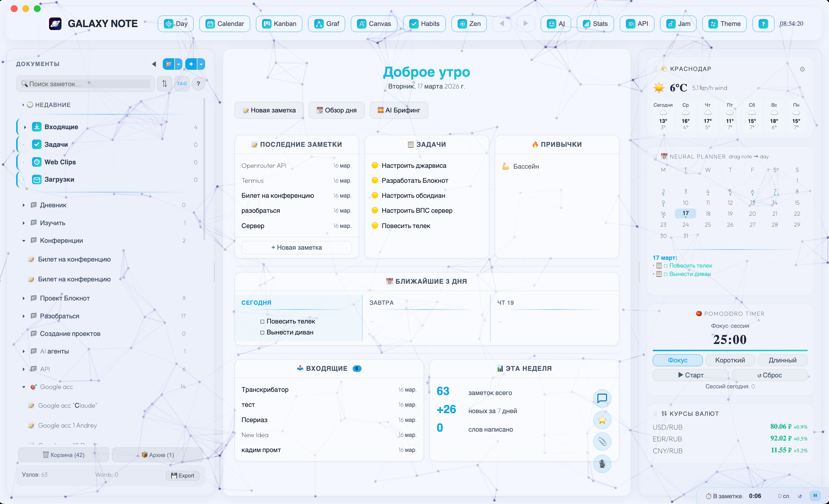Collapse the documents sidebar arrow
Image resolution: width=829 pixels, height=504 pixels.
(x=154, y=64)
